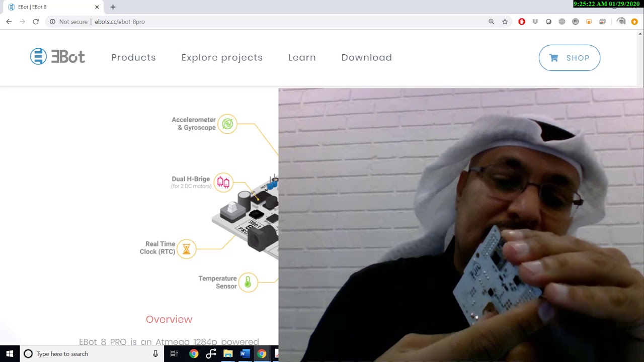Screen dimensions: 644x362
Task: Bookmark this page with the star icon
Action: tap(505, 22)
